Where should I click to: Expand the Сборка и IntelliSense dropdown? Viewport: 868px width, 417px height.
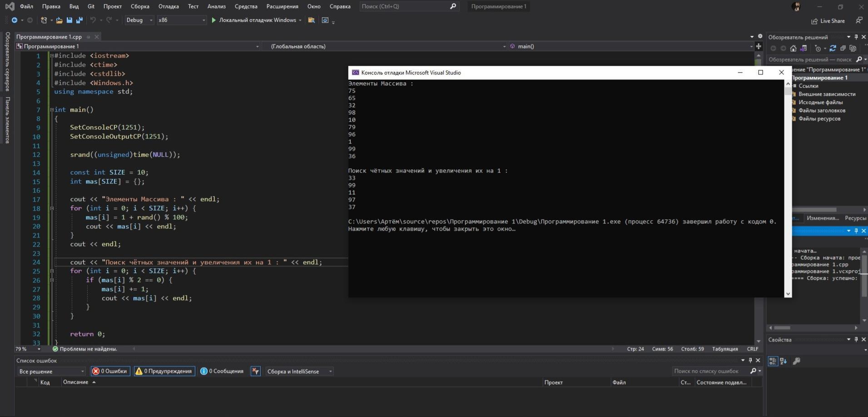(299, 371)
